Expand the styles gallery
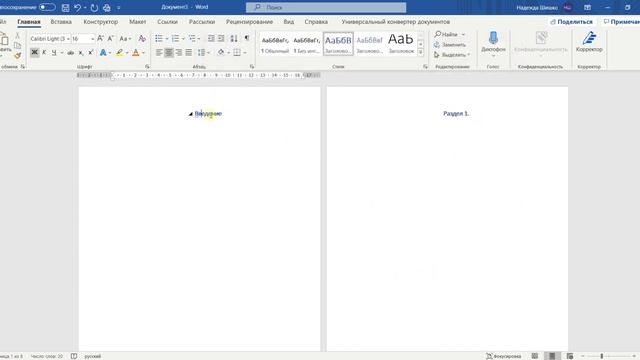Image resolution: width=640 pixels, height=360 pixels. click(421, 52)
